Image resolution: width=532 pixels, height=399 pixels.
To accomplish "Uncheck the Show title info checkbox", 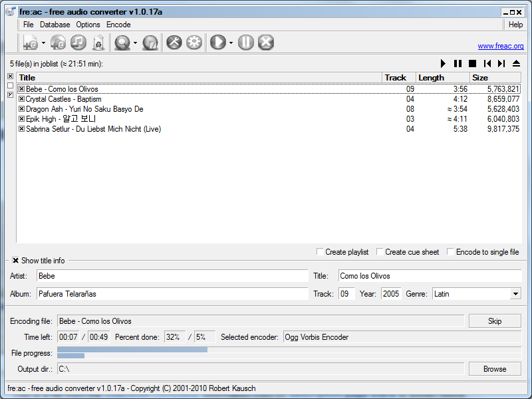I will (15, 261).
